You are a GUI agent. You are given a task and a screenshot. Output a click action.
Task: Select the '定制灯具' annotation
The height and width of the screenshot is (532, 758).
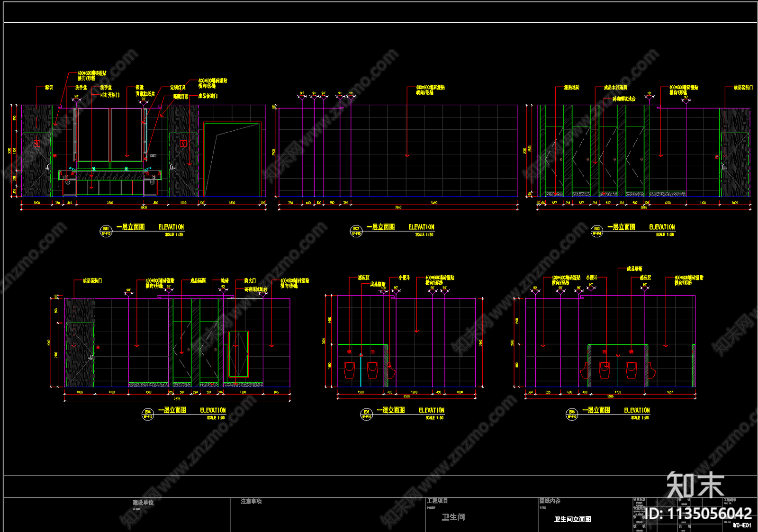(x=178, y=88)
